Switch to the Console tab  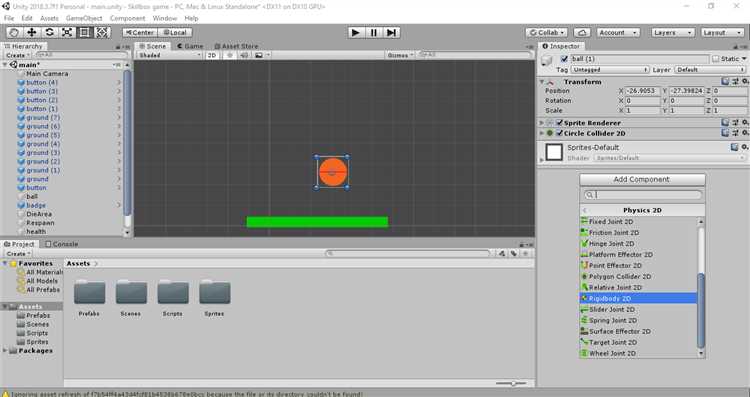62,244
